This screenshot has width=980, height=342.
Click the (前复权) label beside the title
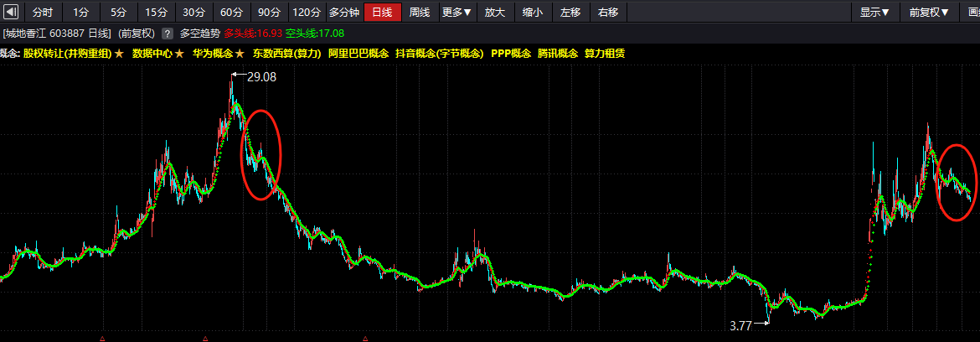coord(137,34)
